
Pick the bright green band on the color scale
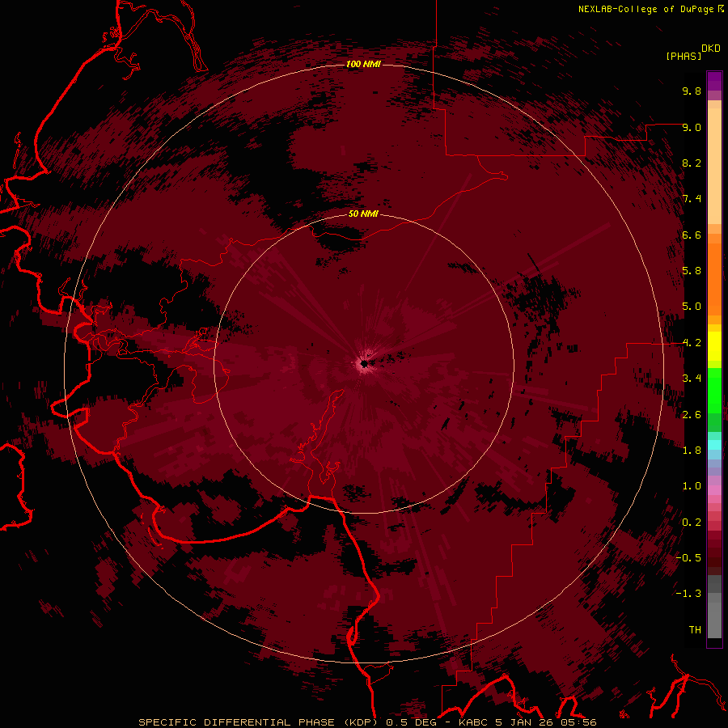pos(714,390)
